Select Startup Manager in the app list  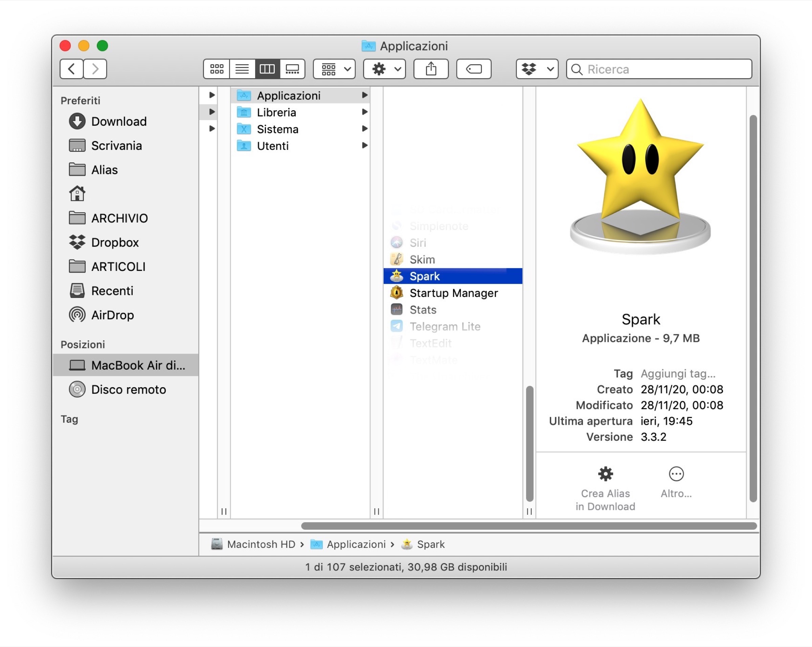[453, 293]
